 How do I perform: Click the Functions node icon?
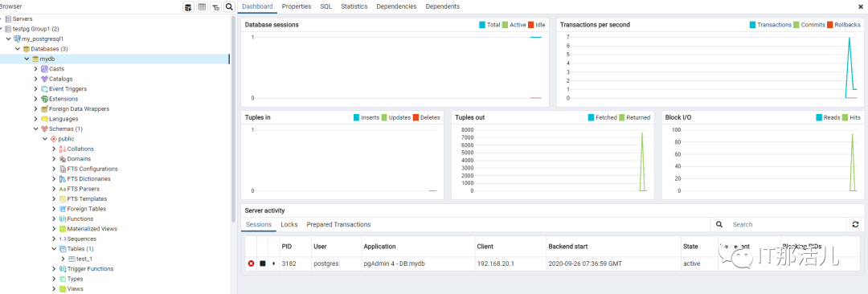(63, 218)
